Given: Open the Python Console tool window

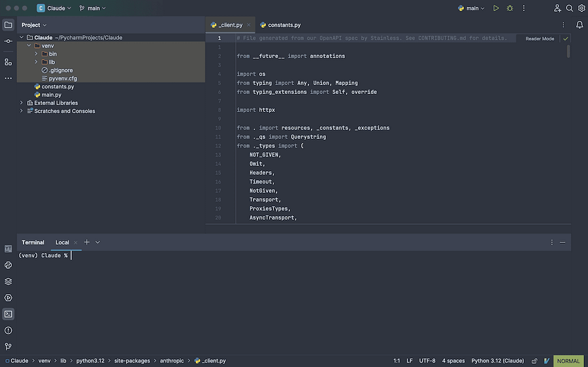Looking at the screenshot, I should click(x=8, y=265).
